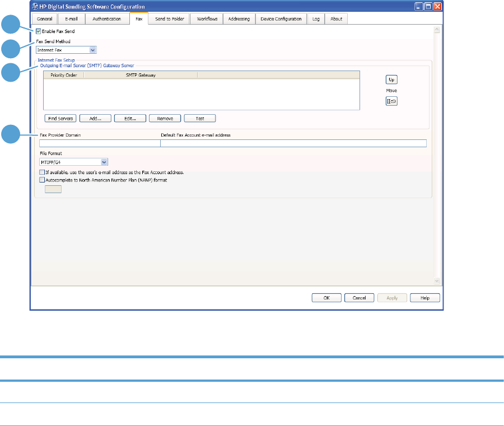Open the About tab

pyautogui.click(x=336, y=19)
